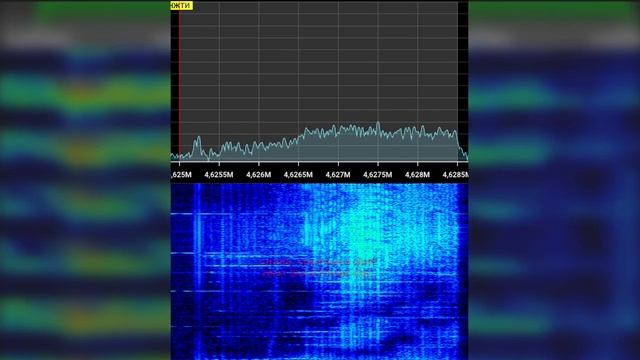Click the '4,626M' frequency axis label
Viewport: 640px width, 360px height.
(x=258, y=175)
